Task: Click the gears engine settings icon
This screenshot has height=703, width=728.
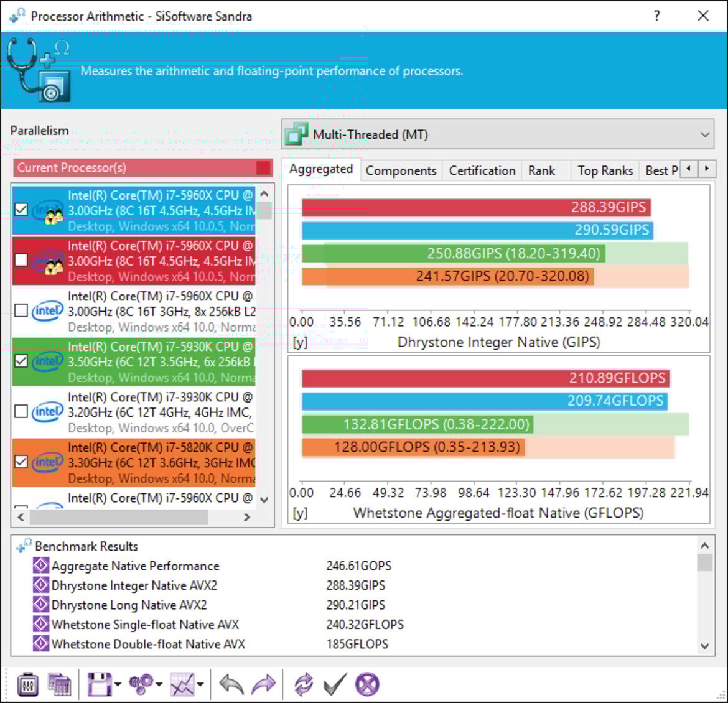Action: (141, 684)
